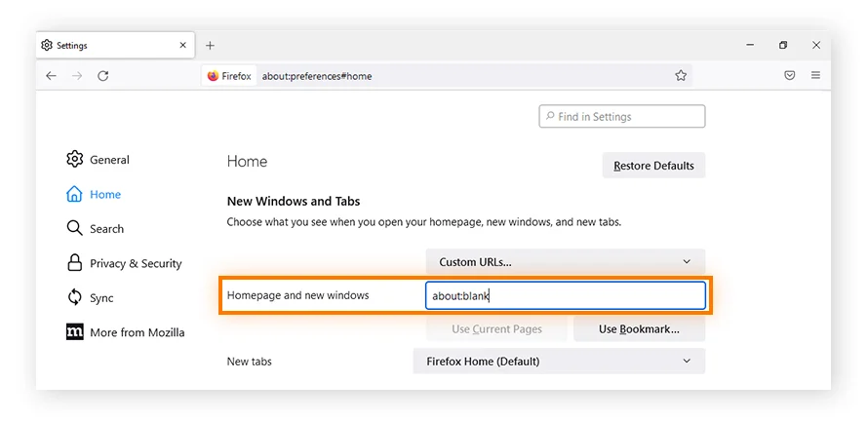
Task: Minimize the Firefox window
Action: pos(750,46)
